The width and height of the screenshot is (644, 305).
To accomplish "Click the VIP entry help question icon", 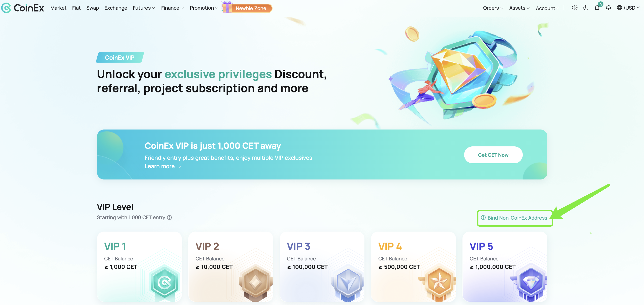I will tap(170, 217).
